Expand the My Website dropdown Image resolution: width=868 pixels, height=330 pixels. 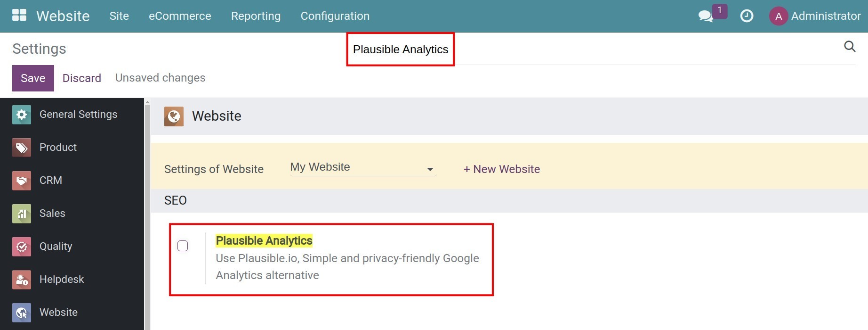click(363, 167)
